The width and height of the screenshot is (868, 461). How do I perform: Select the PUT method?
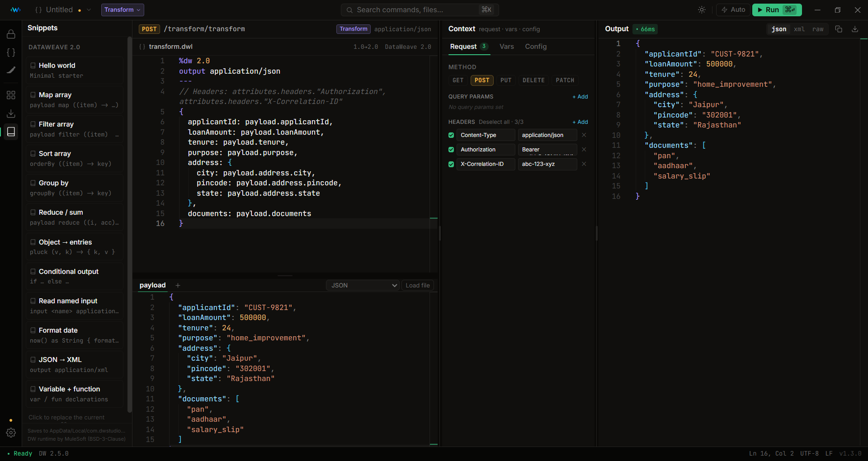coord(506,80)
